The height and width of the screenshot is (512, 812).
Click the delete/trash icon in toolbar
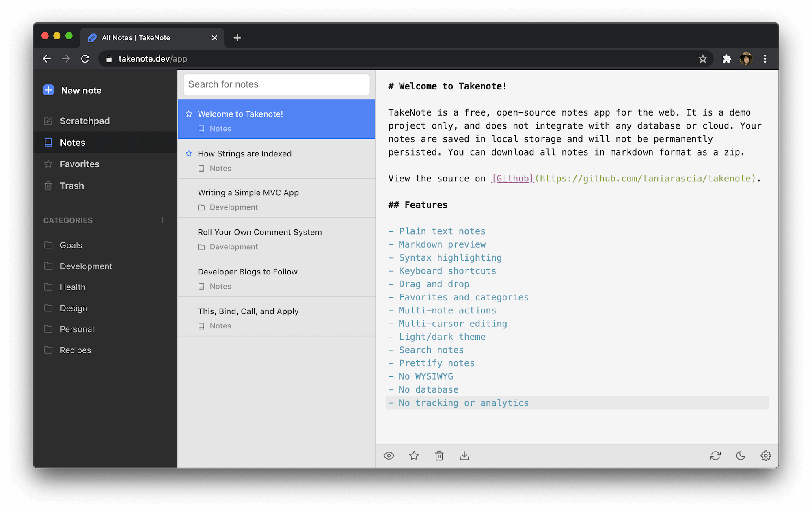439,456
